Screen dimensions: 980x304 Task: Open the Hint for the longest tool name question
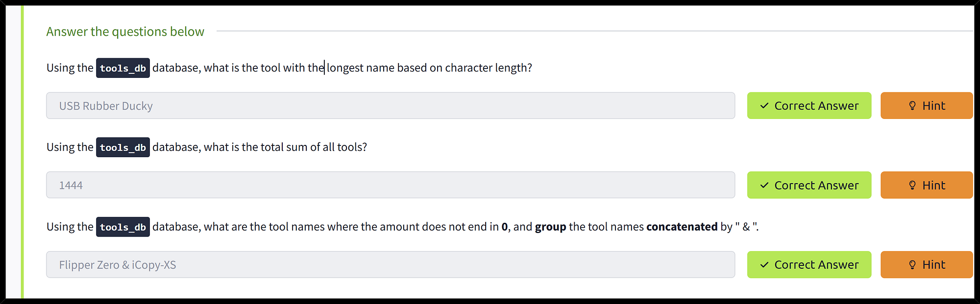click(927, 106)
